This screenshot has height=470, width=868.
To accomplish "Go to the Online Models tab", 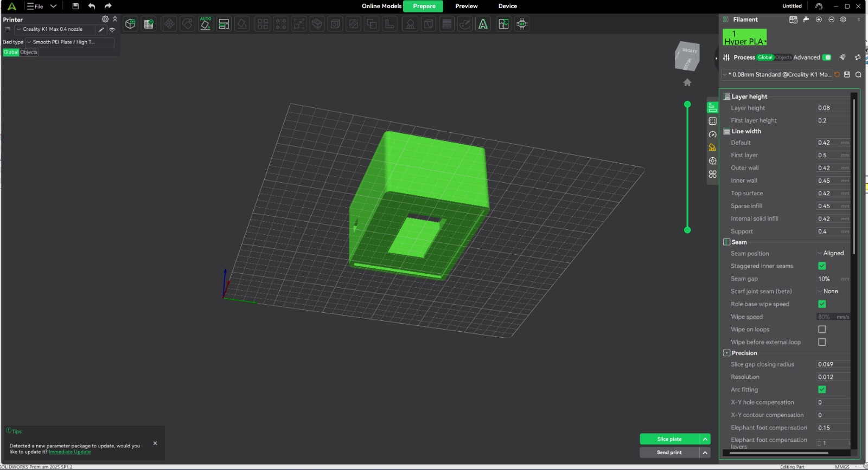I will pyautogui.click(x=381, y=6).
